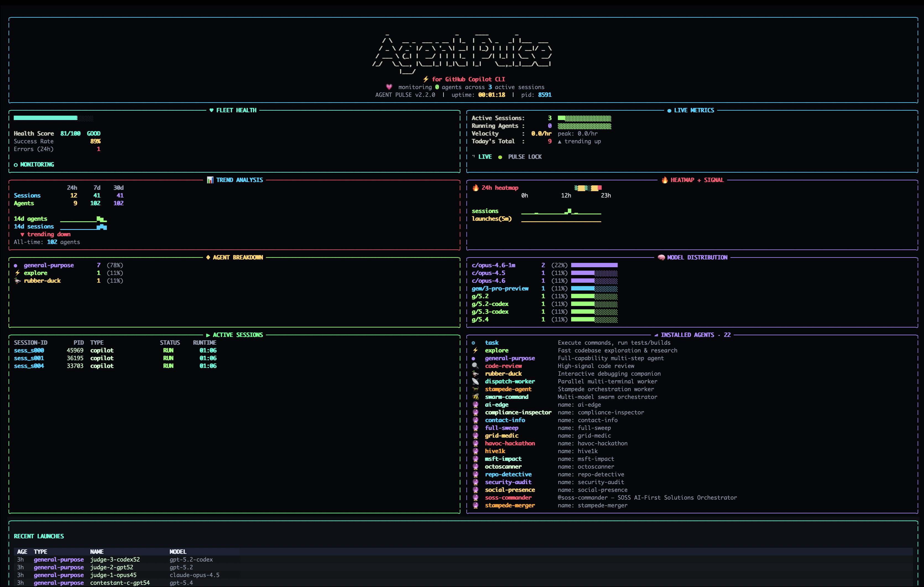924x587 pixels.
Task: Click the SESSION-ID column header
Action: 30,343
